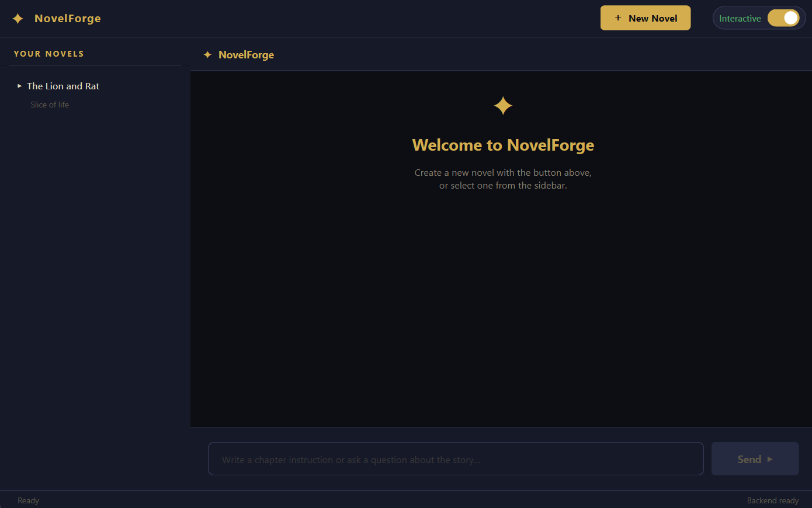Screen dimensions: 812x508
Task: Focus the chapter instruction input field
Action: (456, 459)
